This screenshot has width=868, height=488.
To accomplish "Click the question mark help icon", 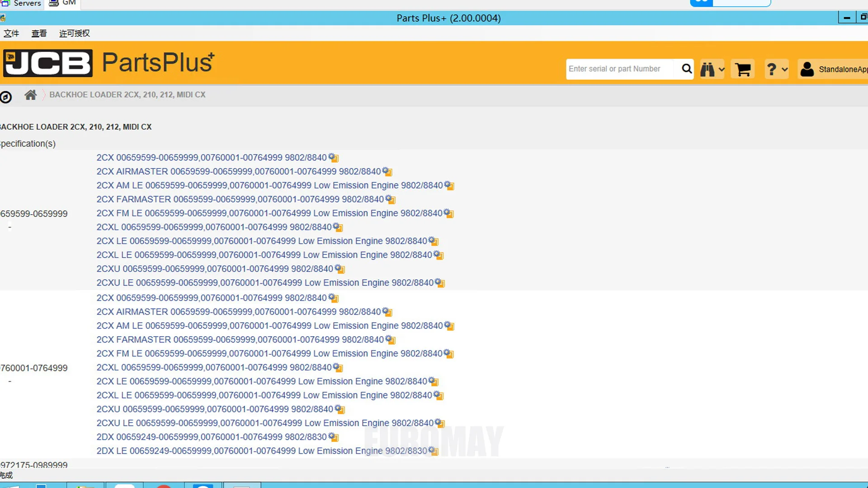I will coord(772,70).
